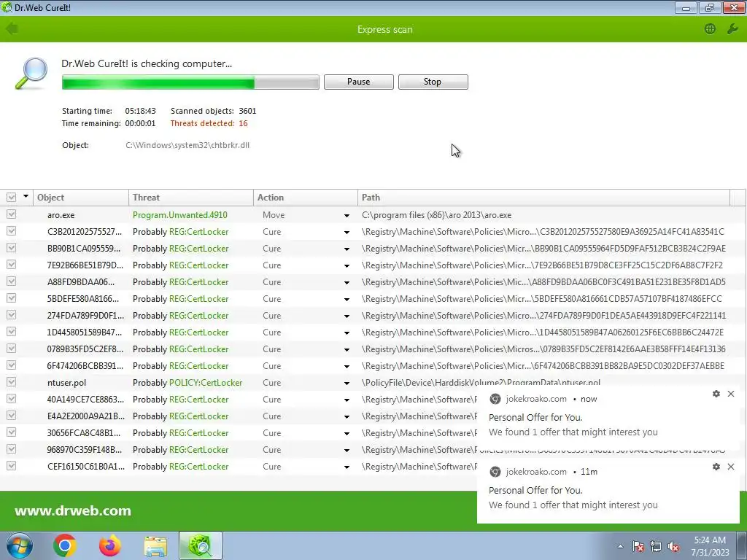Click Chrome icon in the 'now' notification
The width and height of the screenshot is (747, 560).
click(495, 399)
